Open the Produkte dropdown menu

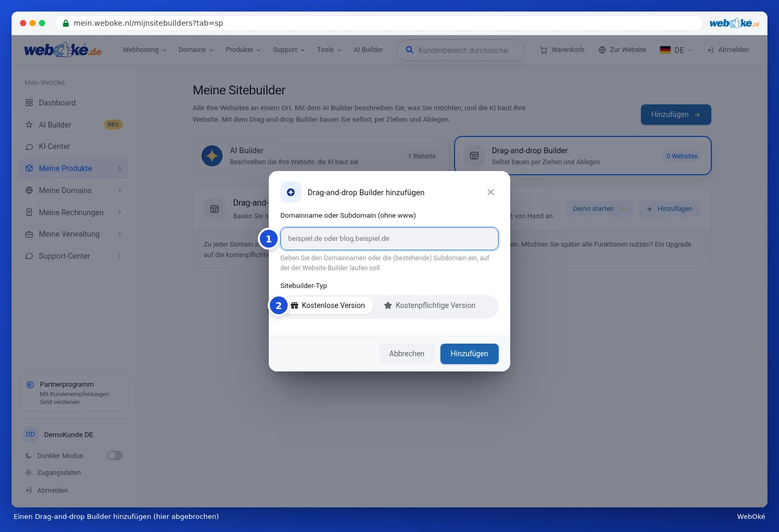243,50
